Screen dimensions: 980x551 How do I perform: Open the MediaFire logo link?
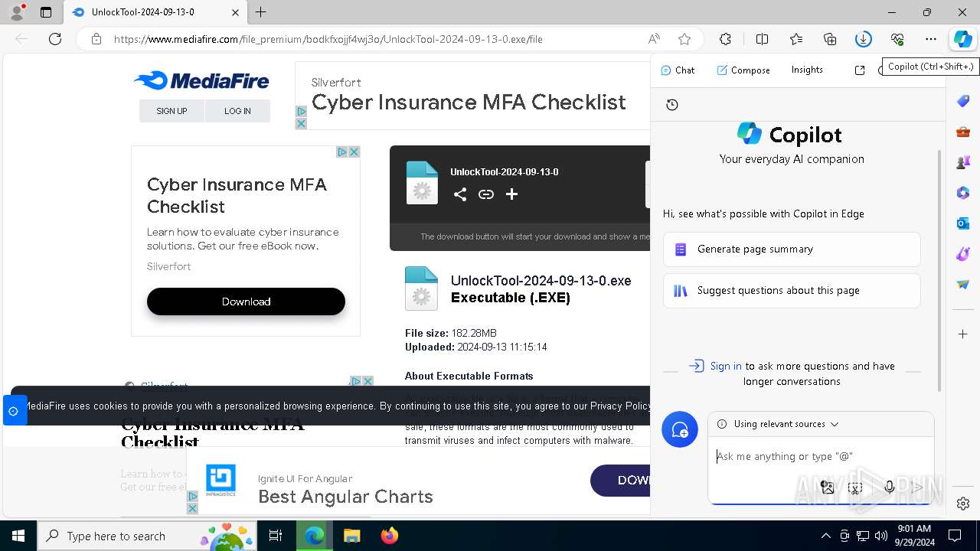point(201,80)
